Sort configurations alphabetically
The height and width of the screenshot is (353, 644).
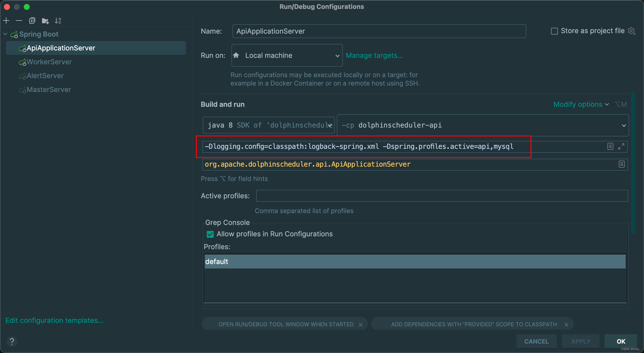pyautogui.click(x=58, y=21)
